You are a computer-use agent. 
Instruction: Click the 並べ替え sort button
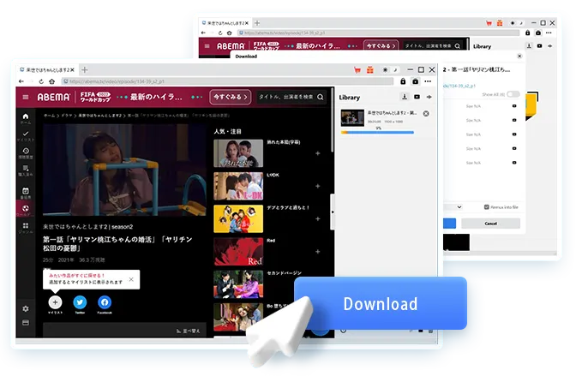point(189,331)
